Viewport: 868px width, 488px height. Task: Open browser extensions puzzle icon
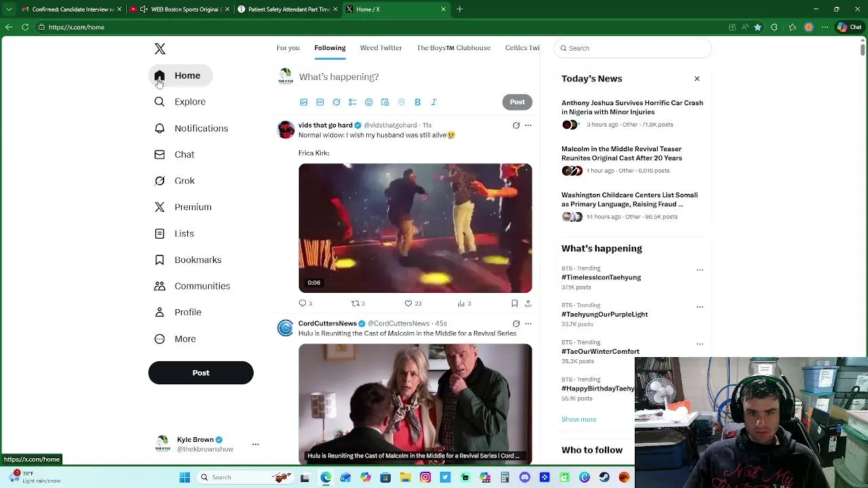(x=776, y=27)
